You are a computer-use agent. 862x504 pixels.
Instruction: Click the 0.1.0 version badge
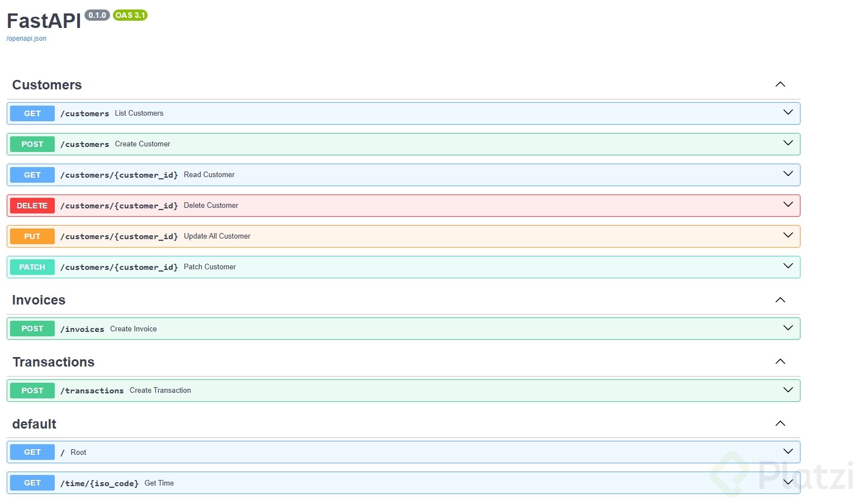tap(97, 15)
